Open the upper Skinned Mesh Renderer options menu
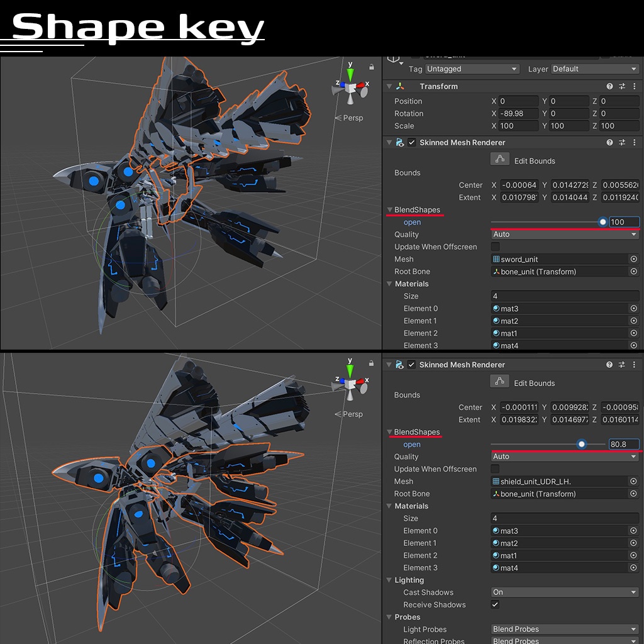This screenshot has height=644, width=644. (634, 143)
